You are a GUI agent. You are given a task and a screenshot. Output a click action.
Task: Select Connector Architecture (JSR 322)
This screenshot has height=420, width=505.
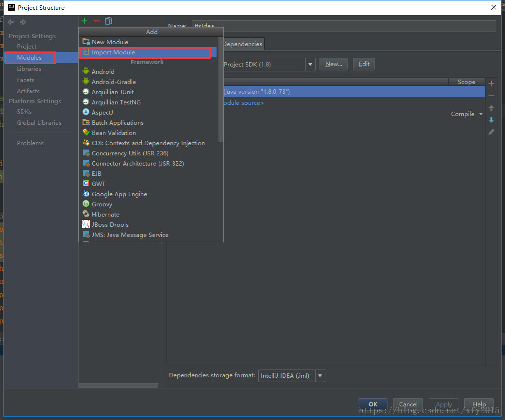click(x=148, y=163)
